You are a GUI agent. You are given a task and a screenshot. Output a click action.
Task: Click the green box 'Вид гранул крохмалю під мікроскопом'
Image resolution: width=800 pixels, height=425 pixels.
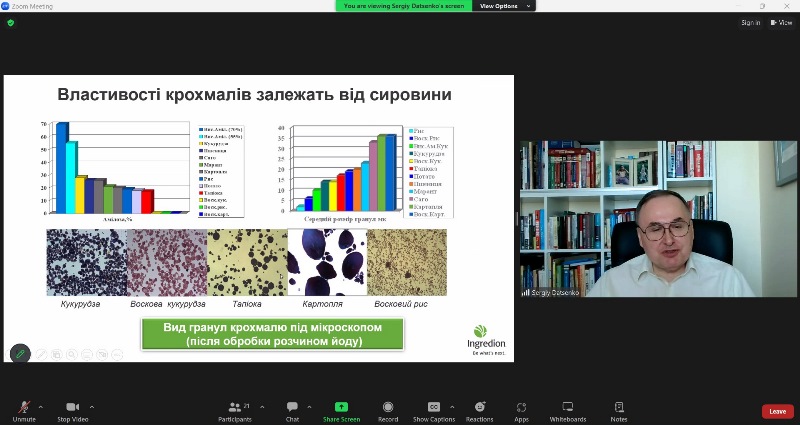(272, 334)
